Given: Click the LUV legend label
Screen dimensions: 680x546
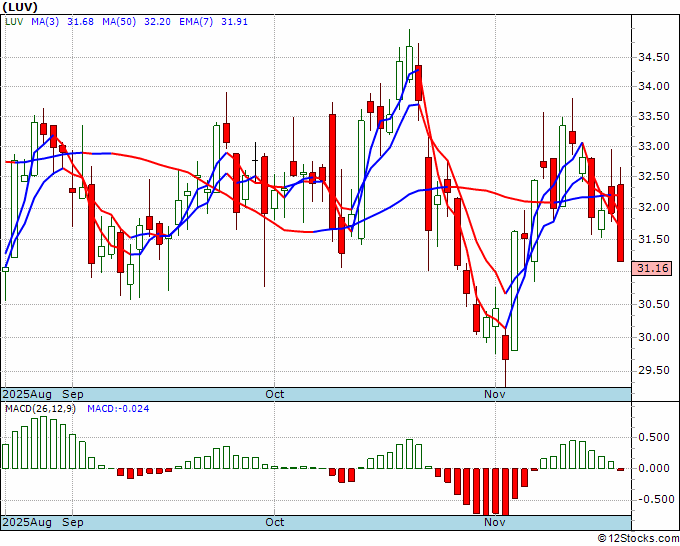Looking at the screenshot, I should pyautogui.click(x=14, y=22).
